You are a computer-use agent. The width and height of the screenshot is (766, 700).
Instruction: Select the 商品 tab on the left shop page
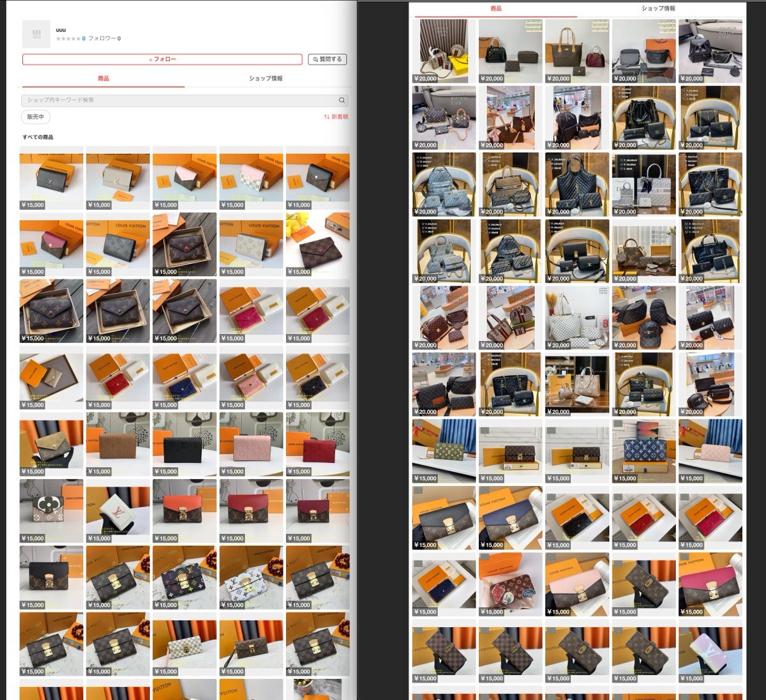tap(103, 79)
